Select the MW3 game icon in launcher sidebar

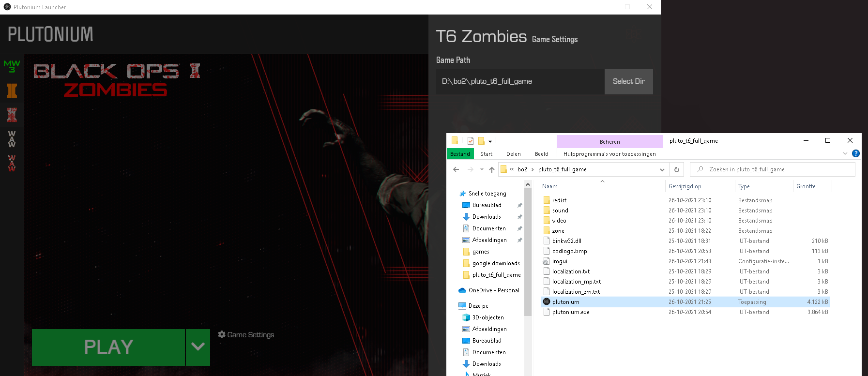click(x=12, y=66)
